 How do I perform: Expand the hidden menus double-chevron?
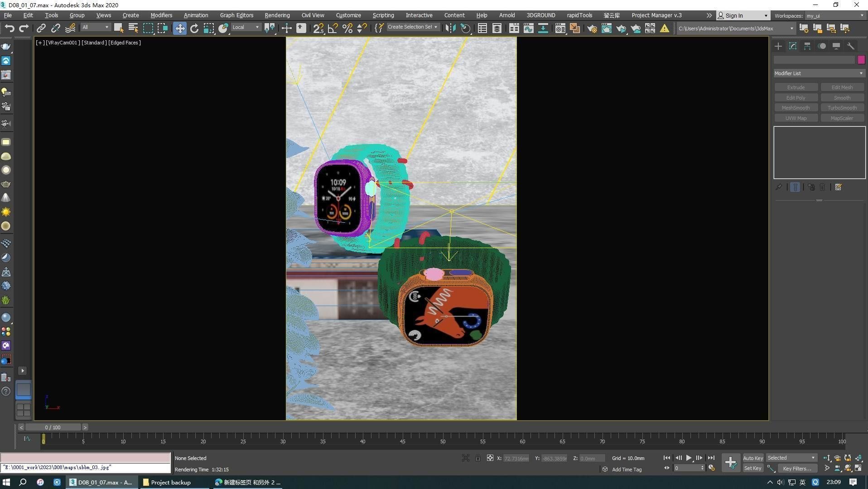[709, 15]
